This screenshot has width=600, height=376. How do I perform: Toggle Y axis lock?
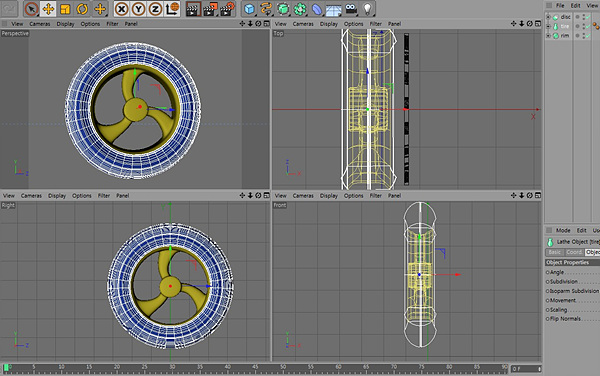tap(138, 9)
